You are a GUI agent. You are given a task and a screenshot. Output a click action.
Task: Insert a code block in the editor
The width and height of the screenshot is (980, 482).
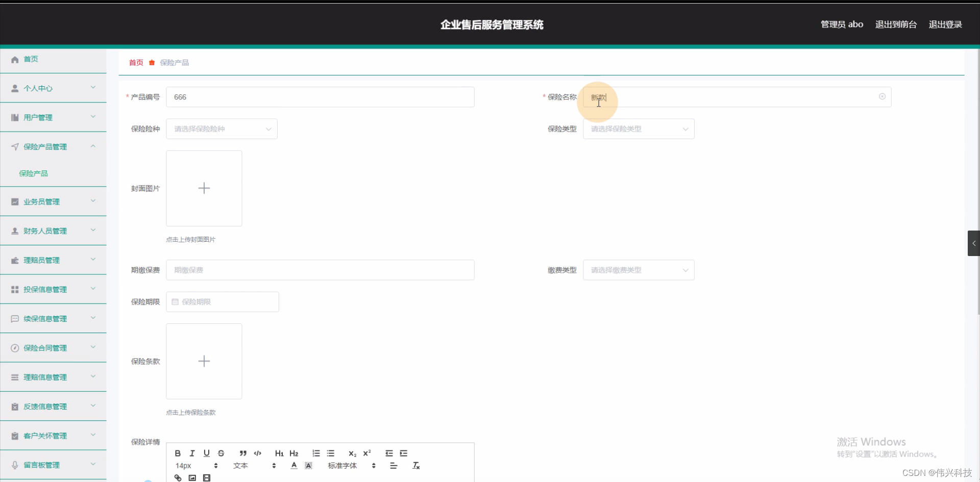(x=257, y=453)
